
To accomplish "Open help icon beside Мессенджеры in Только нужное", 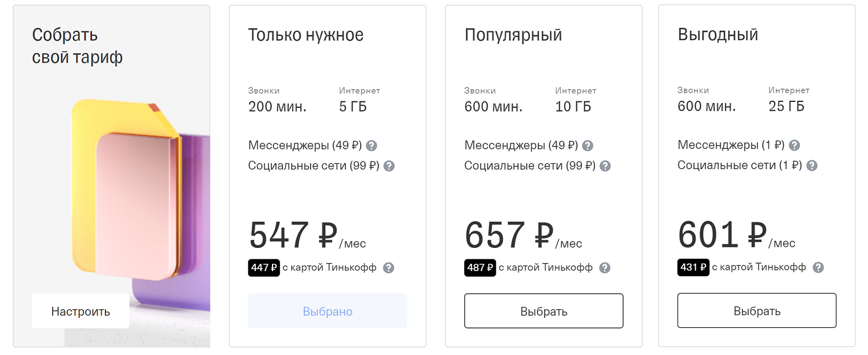I will pos(372,145).
